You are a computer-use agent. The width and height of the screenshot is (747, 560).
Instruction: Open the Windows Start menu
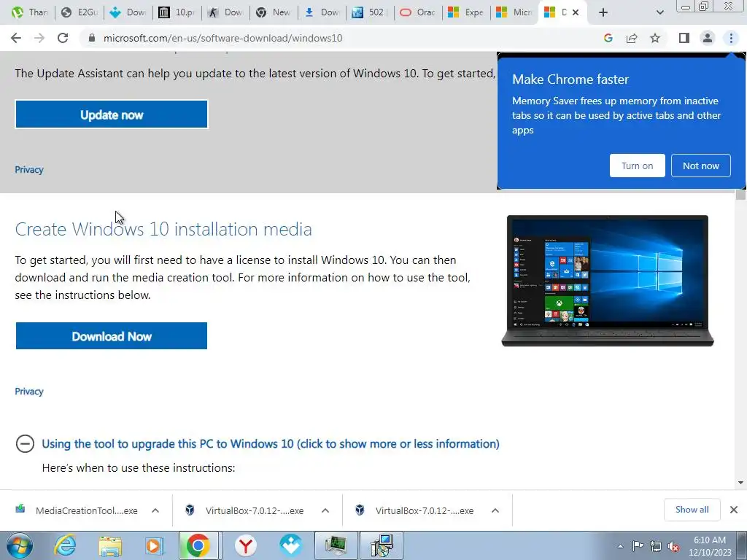click(20, 545)
